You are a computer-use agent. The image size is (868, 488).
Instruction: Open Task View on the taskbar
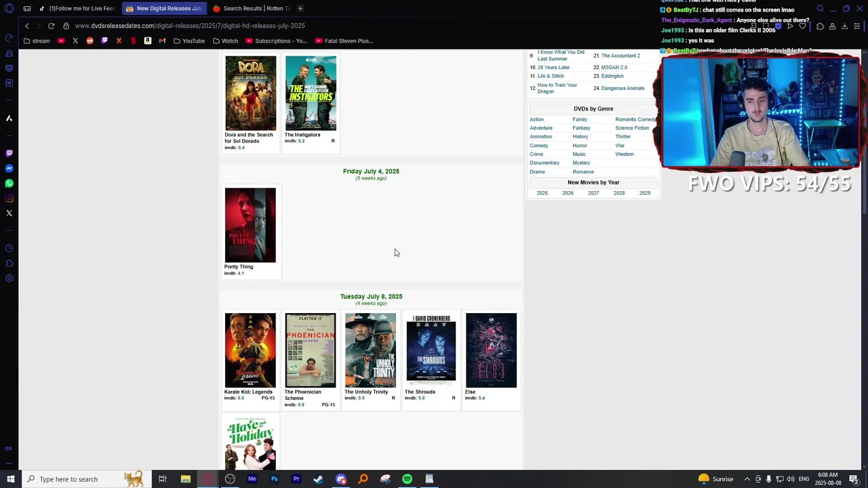(163, 479)
